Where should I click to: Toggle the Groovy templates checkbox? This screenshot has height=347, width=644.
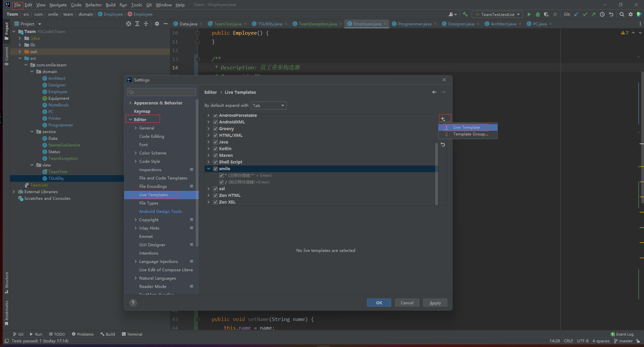pos(215,128)
